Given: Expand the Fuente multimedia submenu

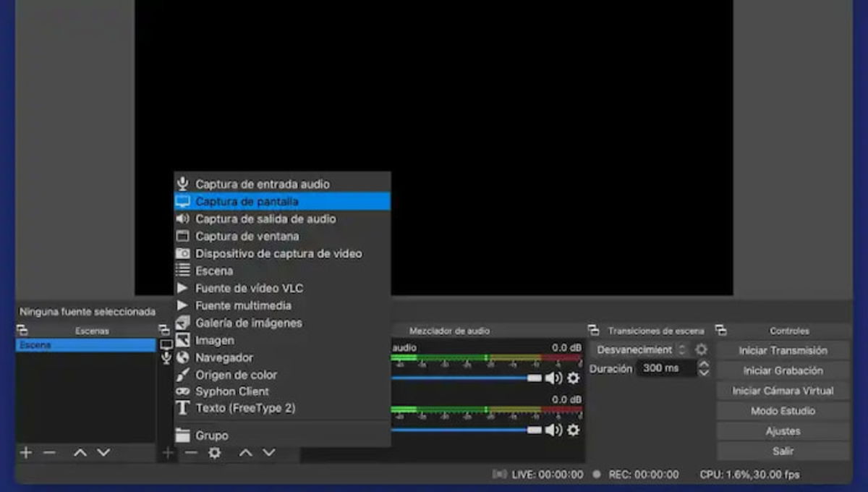Looking at the screenshot, I should click(x=242, y=305).
